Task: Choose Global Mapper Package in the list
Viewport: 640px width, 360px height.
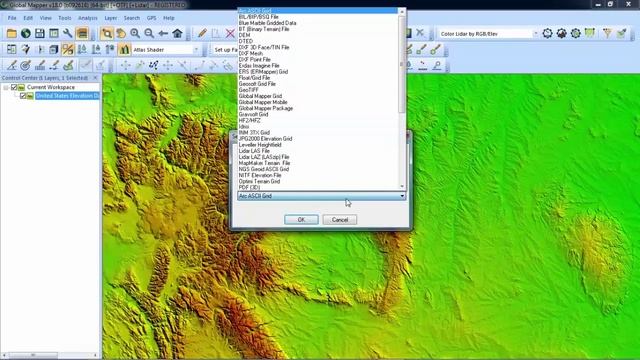Action: point(266,108)
